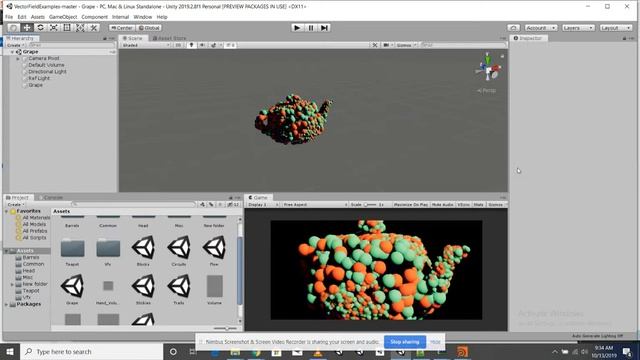Select the combined Transform tool
This screenshot has height=360, width=640.
click(80, 27)
